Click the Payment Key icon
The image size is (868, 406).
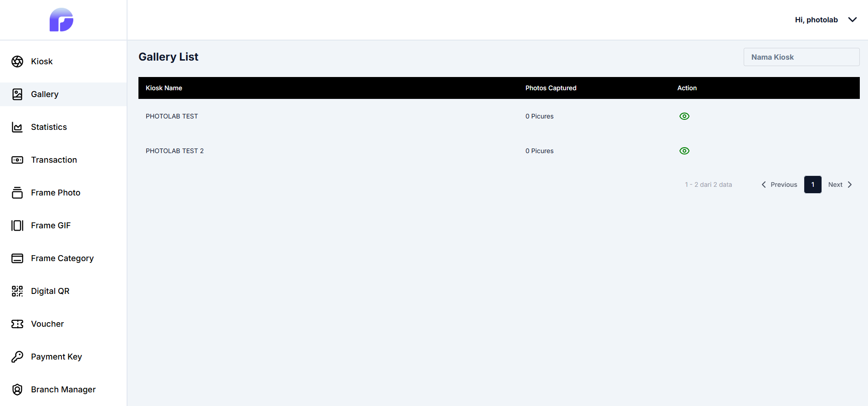pos(17,357)
